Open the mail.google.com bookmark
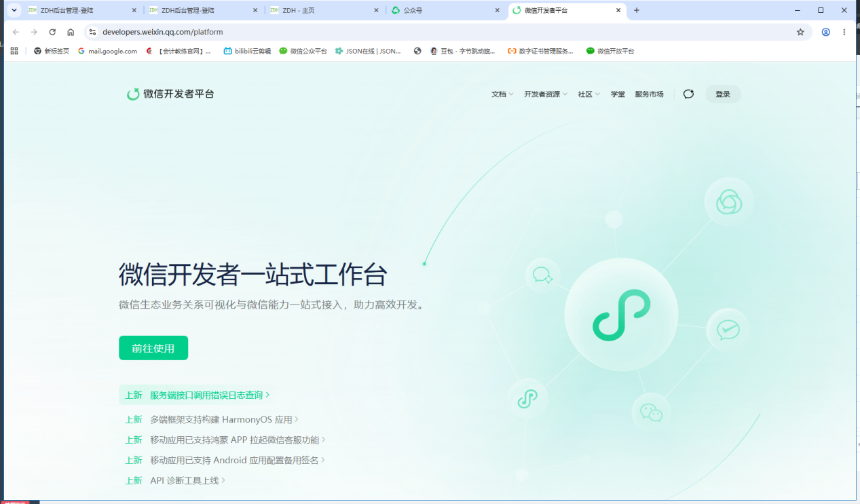 [x=107, y=51]
